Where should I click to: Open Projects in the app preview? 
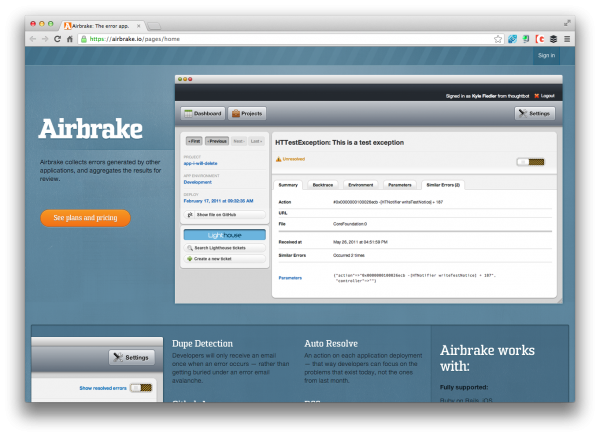point(247,114)
